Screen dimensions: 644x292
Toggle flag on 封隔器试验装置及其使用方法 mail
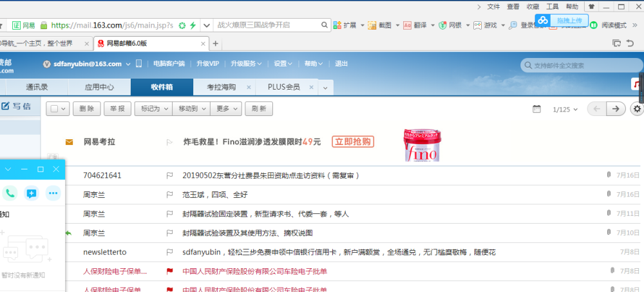tap(169, 233)
